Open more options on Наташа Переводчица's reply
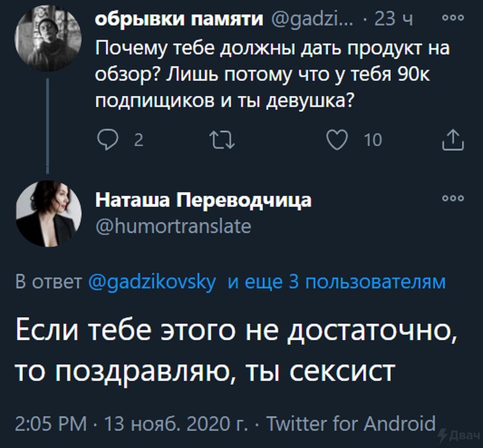This screenshot has height=448, width=483. click(453, 198)
